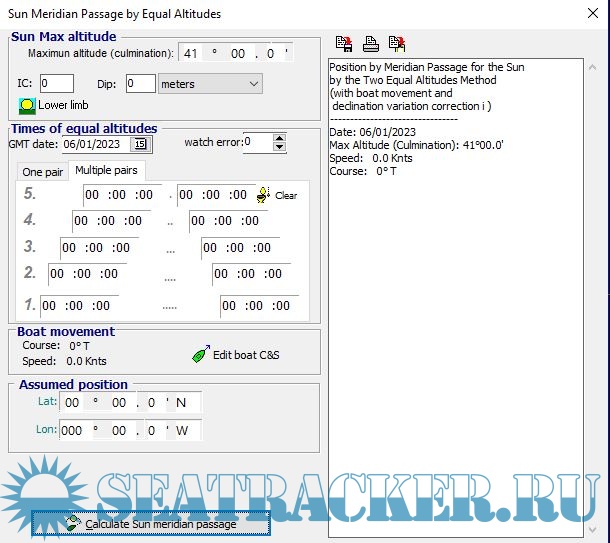The image size is (610, 543).
Task: Open the GMT date calendar picker
Action: click(140, 144)
